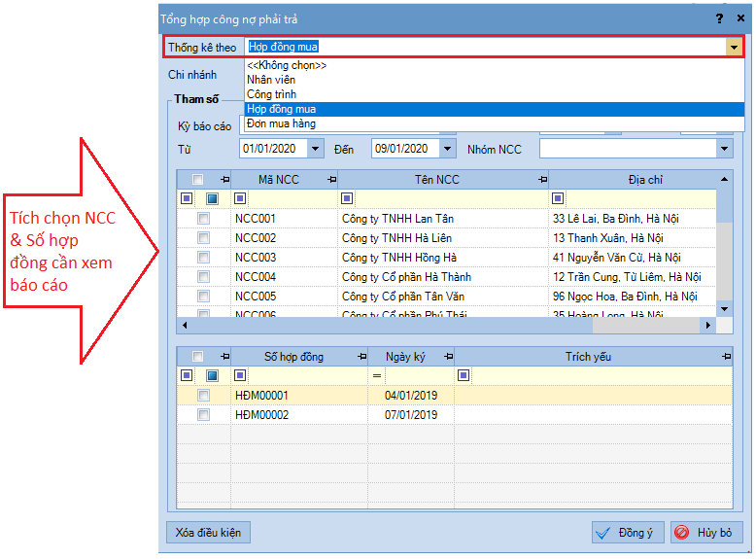Select Nhân viên from the dropdown list

271,80
